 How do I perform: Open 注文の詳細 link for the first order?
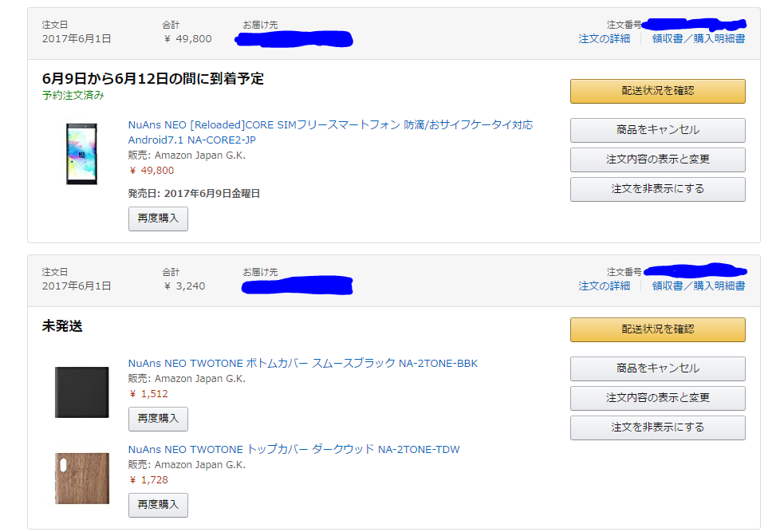(604, 38)
